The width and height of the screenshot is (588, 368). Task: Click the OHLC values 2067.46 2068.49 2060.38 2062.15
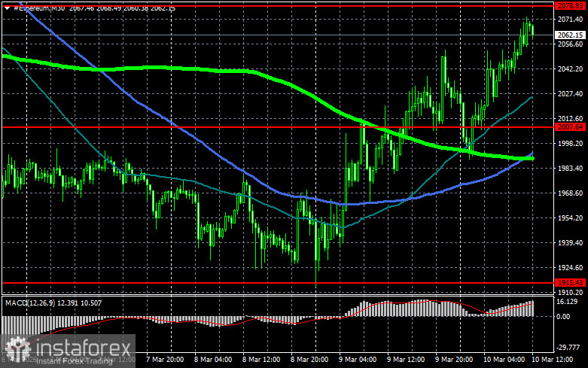122,8
